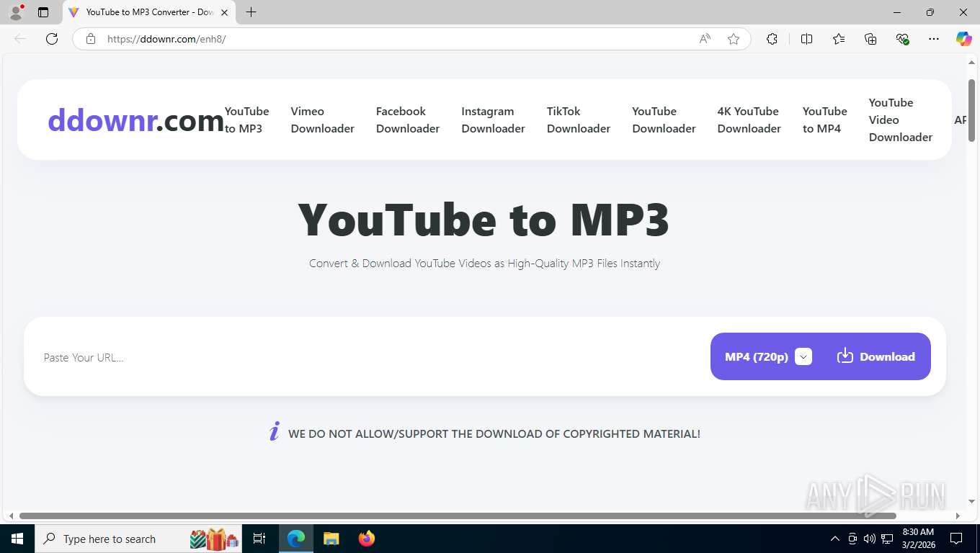Open the YouTube Downloader nav link

pos(664,120)
